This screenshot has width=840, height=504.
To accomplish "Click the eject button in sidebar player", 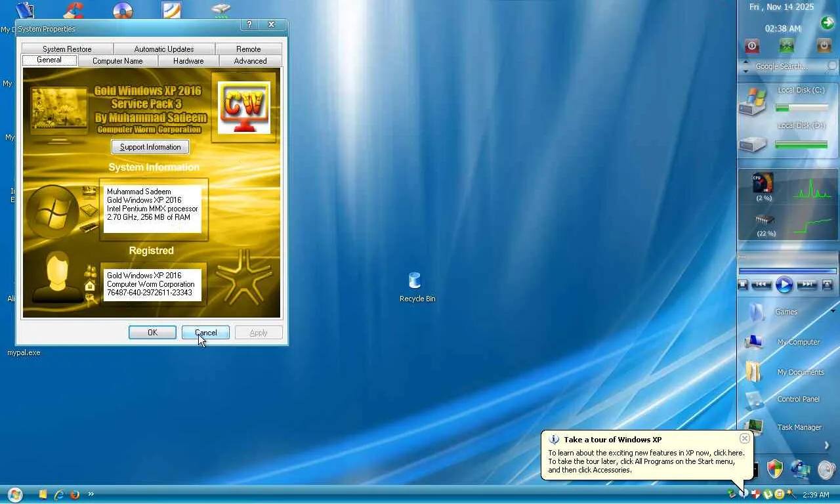I will 827,285.
